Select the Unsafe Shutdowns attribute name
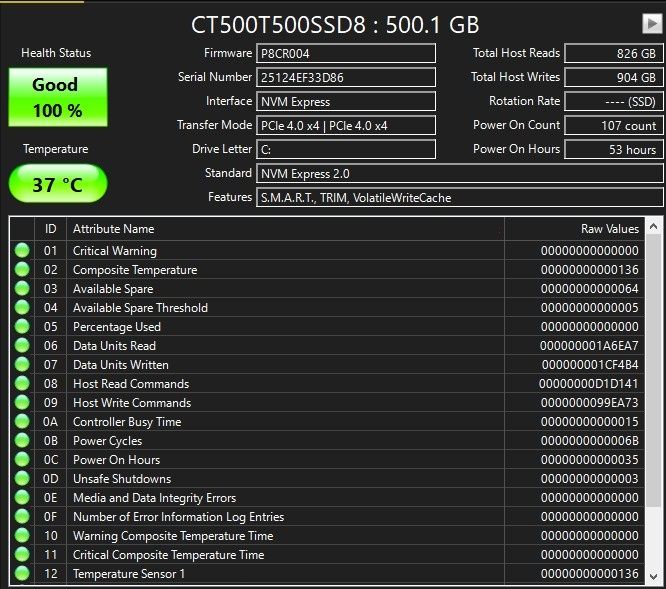Viewport: 666px width, 589px height. click(122, 479)
